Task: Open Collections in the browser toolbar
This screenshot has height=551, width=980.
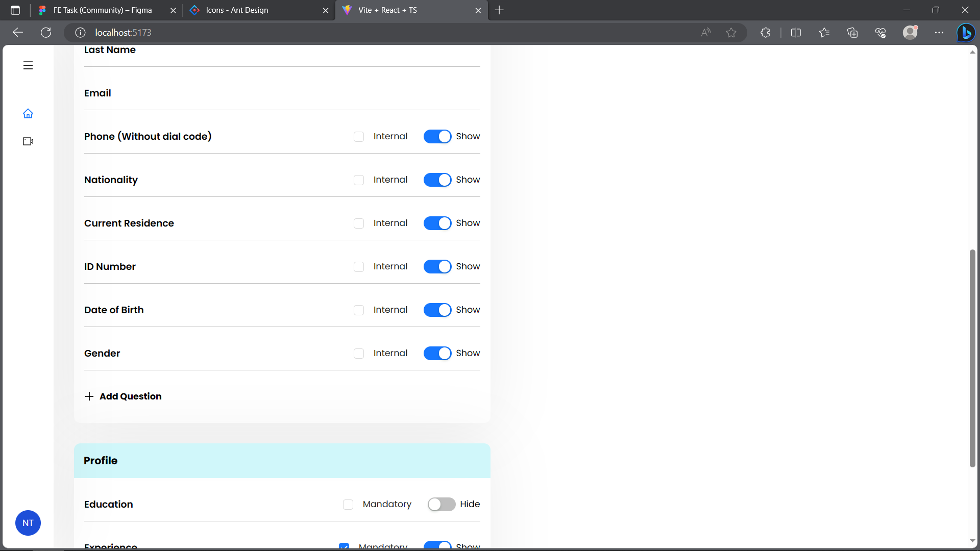Action: [852, 32]
